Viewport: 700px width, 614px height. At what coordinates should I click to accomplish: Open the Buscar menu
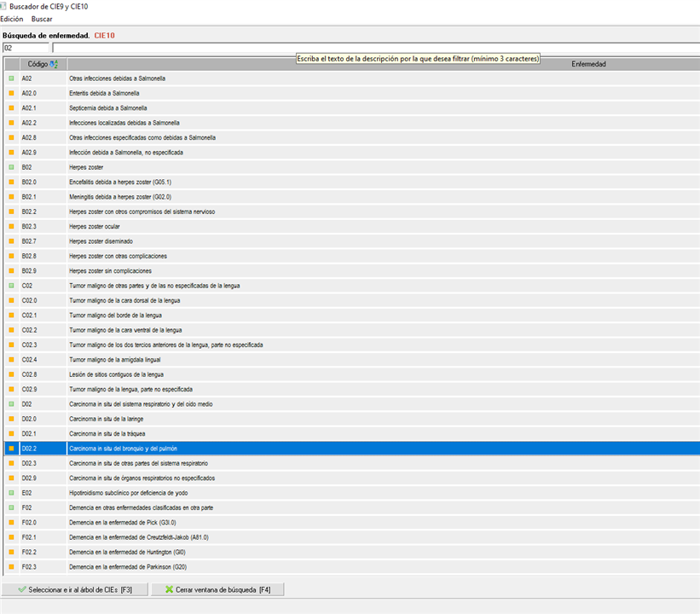[42, 19]
